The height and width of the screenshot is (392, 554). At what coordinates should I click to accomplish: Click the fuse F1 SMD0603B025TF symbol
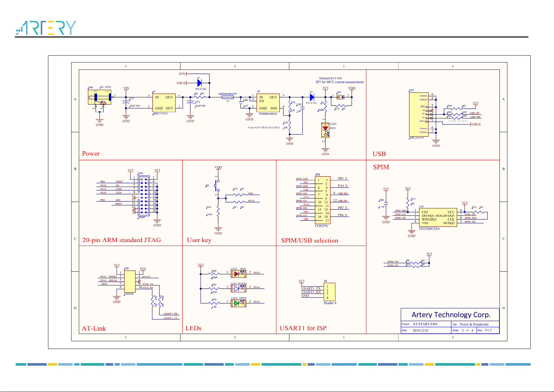(x=228, y=97)
